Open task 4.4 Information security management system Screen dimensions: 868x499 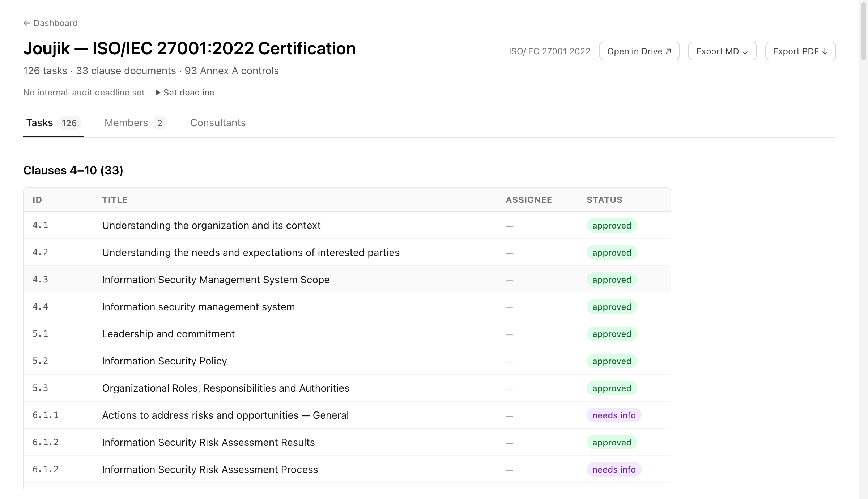point(199,307)
